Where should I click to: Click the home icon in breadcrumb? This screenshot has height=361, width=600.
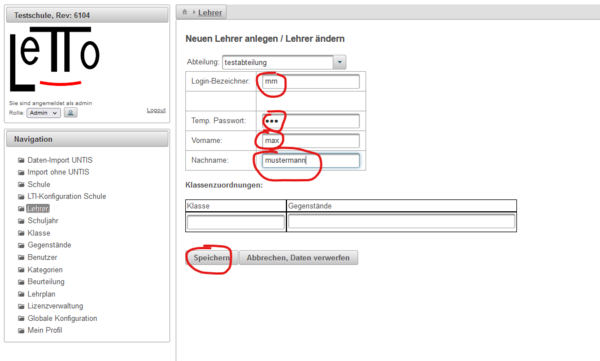(184, 12)
